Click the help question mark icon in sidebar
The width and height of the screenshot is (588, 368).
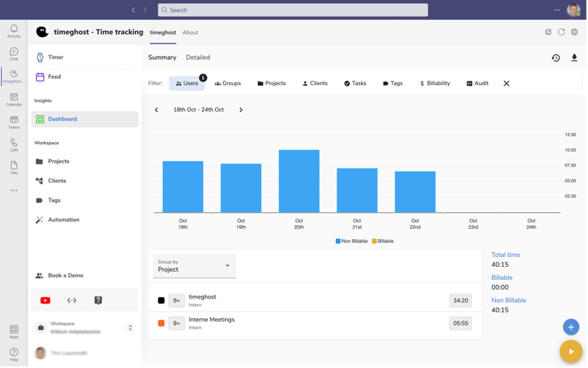click(x=98, y=301)
